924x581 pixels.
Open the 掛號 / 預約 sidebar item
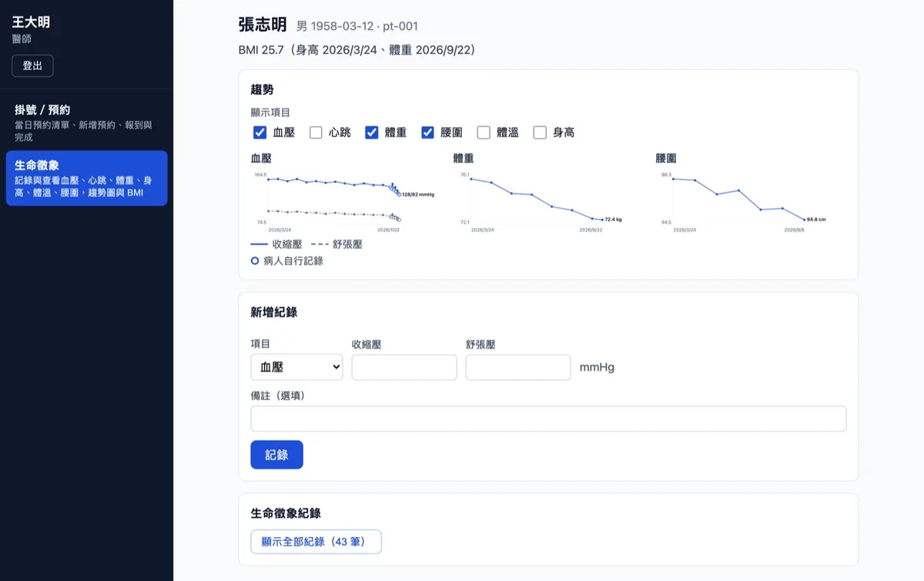coord(86,123)
